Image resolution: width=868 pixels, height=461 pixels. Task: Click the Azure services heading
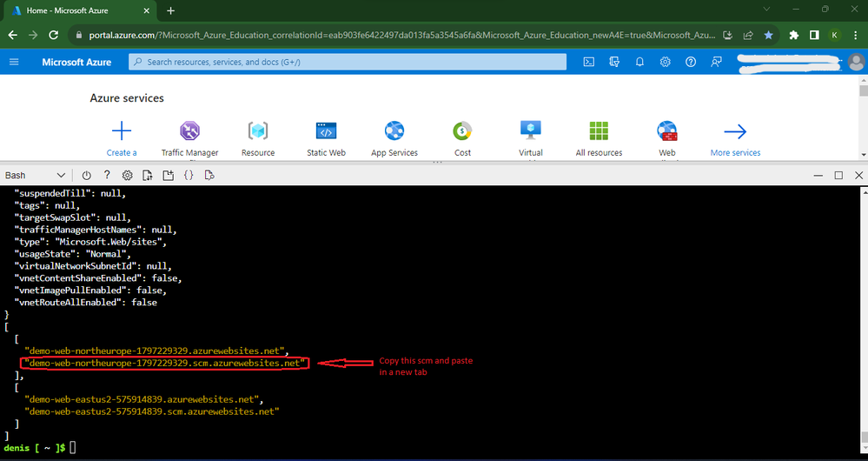[127, 98]
